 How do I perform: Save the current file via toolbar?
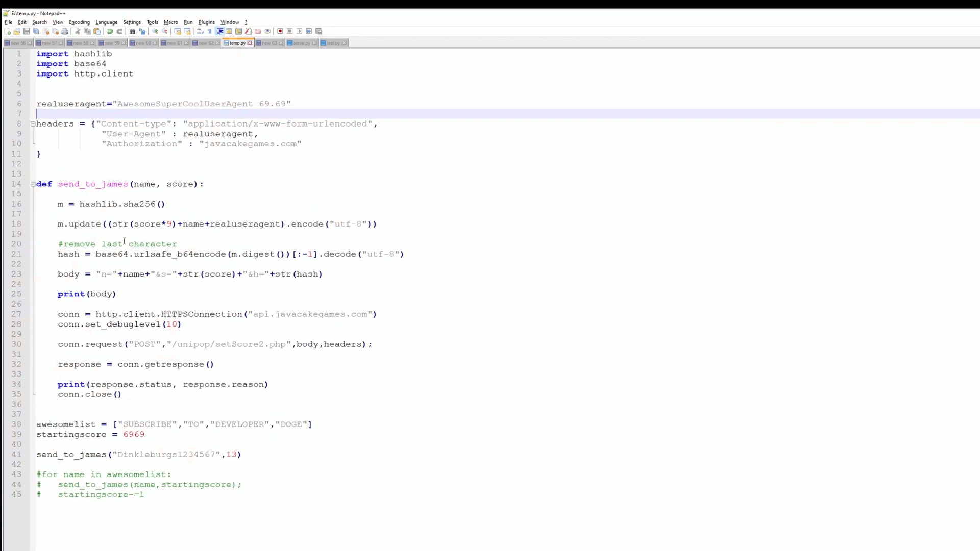(x=27, y=31)
